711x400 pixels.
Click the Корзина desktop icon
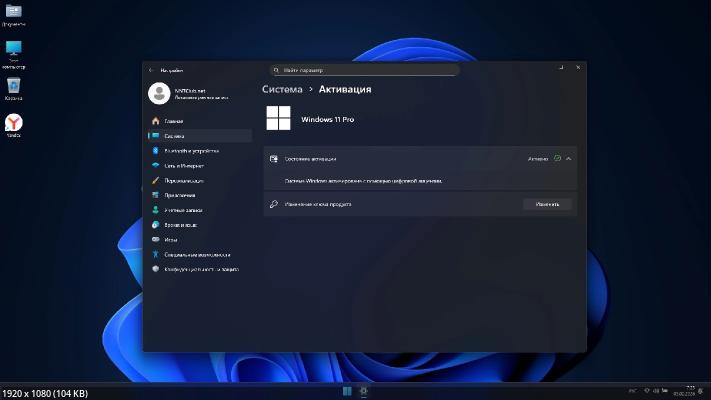pos(14,87)
